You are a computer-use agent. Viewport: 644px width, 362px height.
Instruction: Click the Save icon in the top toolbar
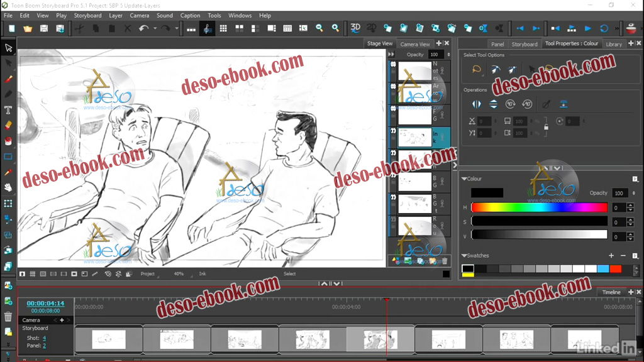[x=44, y=28]
